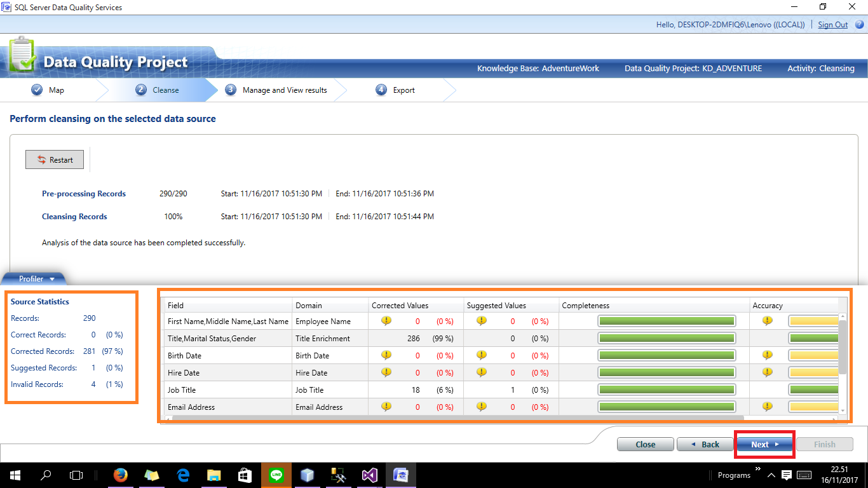Open File Explorer from the taskbar
Viewport: 868px width, 488px height.
[214, 475]
